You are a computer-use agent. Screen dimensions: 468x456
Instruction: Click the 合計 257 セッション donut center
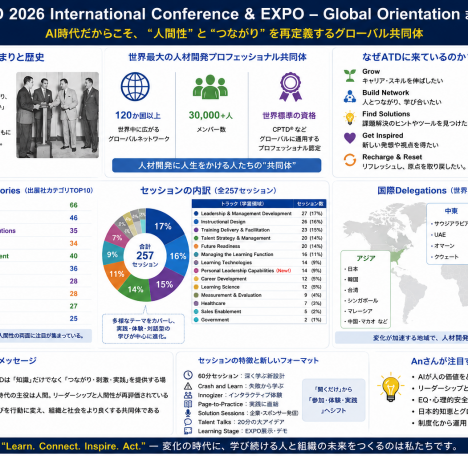145,255
